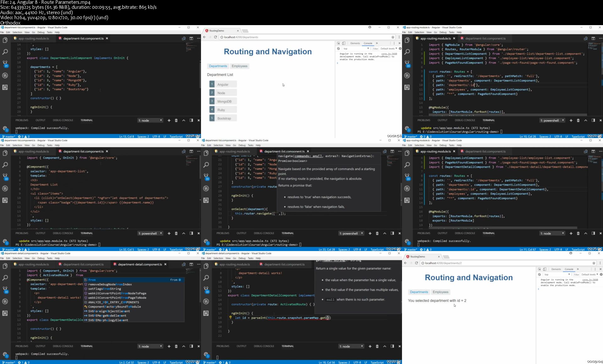
Task: Open DevTools settings gear in the 00:01:58 frame
Action: click(400, 49)
